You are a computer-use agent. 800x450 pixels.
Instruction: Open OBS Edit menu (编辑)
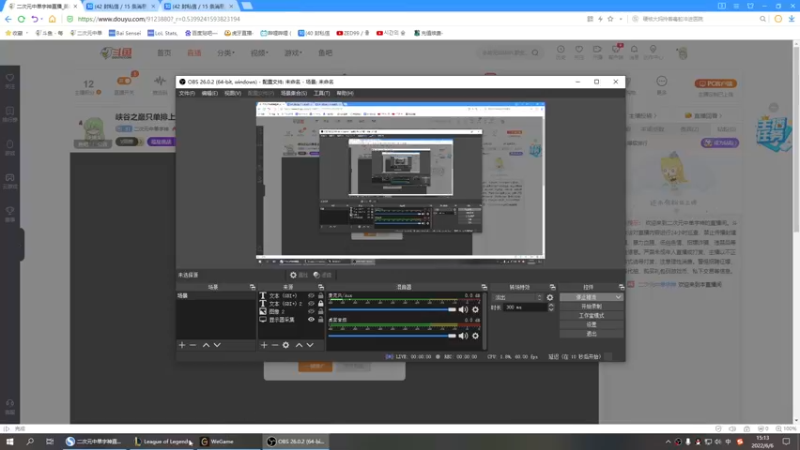pos(209,93)
